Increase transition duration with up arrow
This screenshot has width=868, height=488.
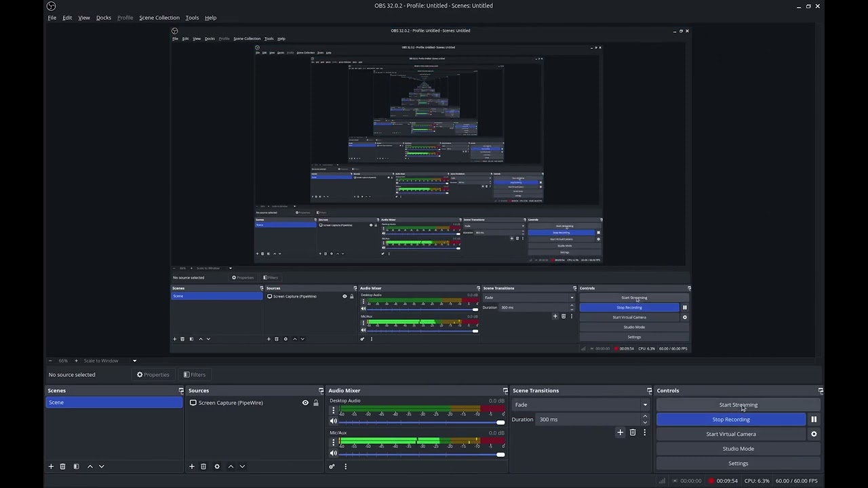click(645, 416)
